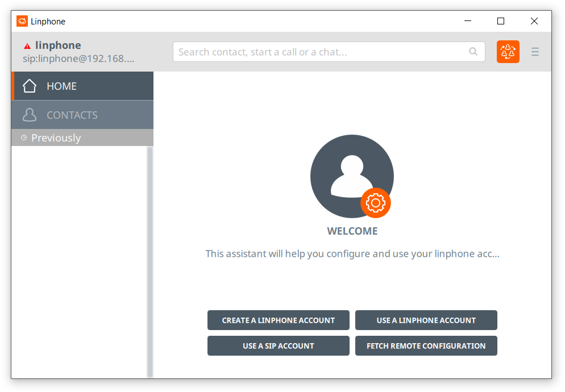Click the sidebar vertical scrollbar
This screenshot has height=392, width=565.
pos(150,261)
